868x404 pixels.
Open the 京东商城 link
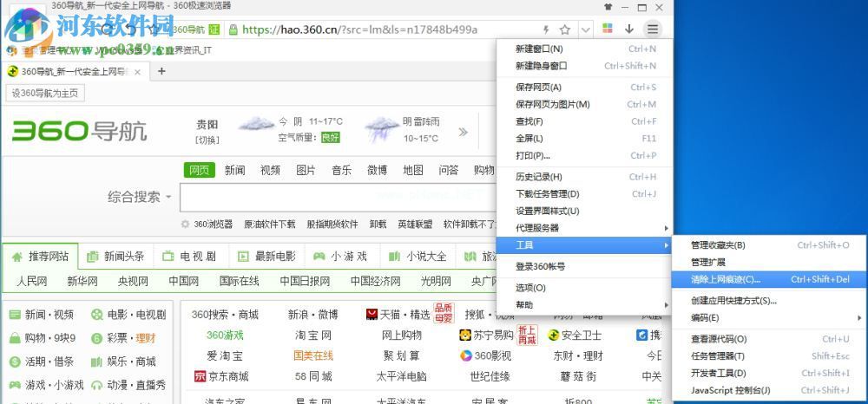(x=221, y=376)
